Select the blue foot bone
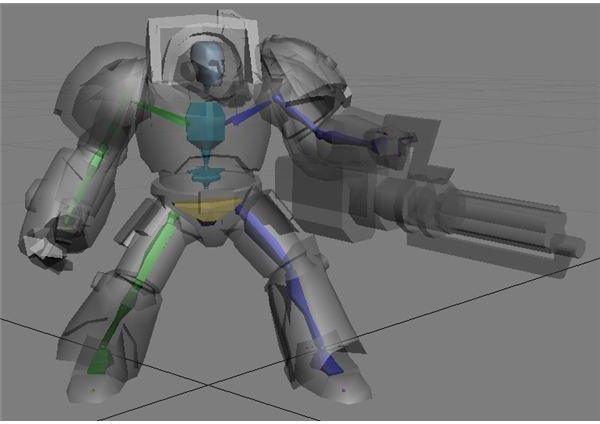 click(x=329, y=365)
